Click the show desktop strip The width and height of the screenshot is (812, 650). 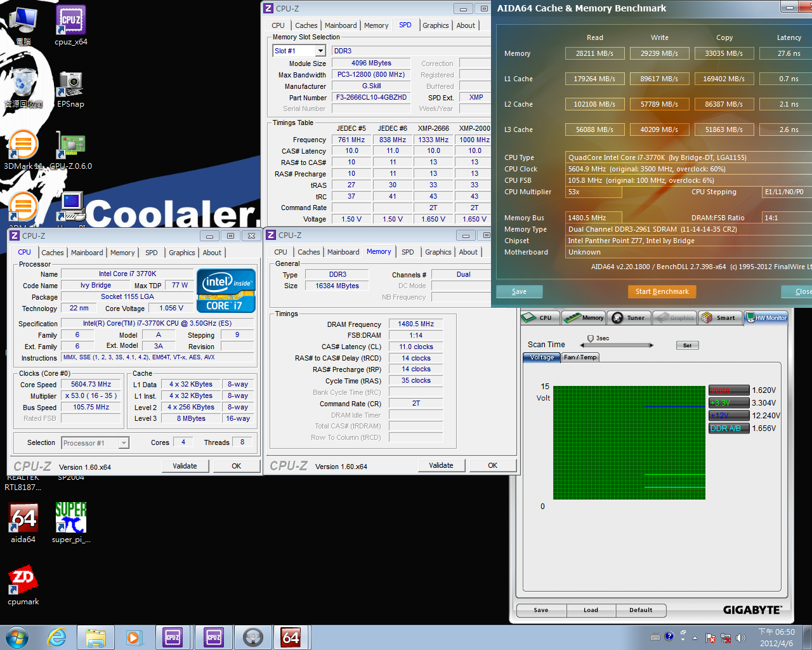pyautogui.click(x=808, y=637)
